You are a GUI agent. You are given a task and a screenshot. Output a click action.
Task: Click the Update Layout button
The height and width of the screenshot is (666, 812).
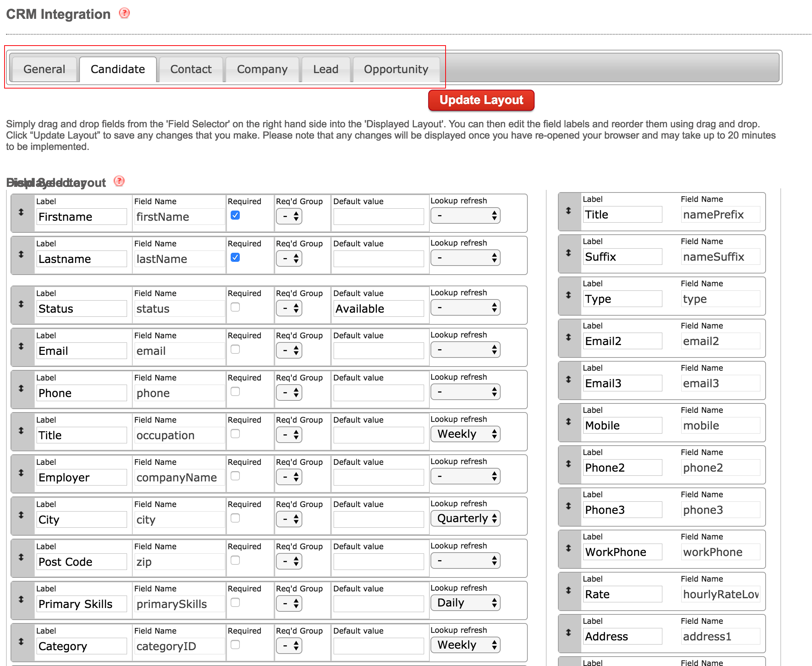[x=481, y=100]
